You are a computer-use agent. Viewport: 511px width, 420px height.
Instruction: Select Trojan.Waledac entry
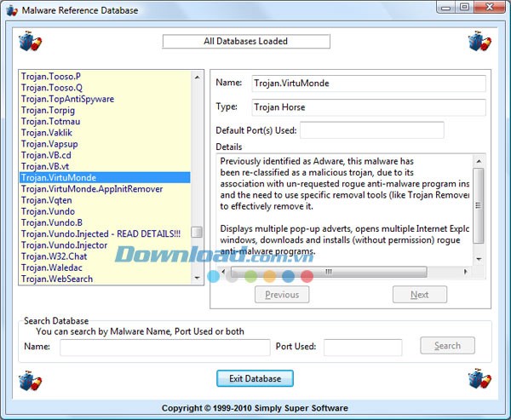point(105,268)
